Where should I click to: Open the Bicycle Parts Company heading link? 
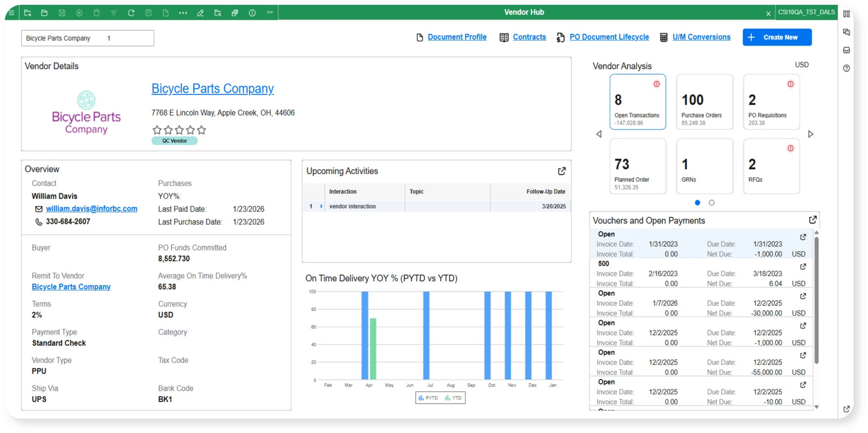(x=213, y=88)
